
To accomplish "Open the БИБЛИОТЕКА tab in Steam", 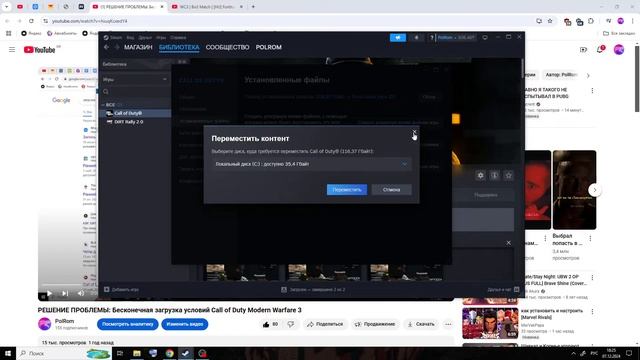I will [x=179, y=47].
